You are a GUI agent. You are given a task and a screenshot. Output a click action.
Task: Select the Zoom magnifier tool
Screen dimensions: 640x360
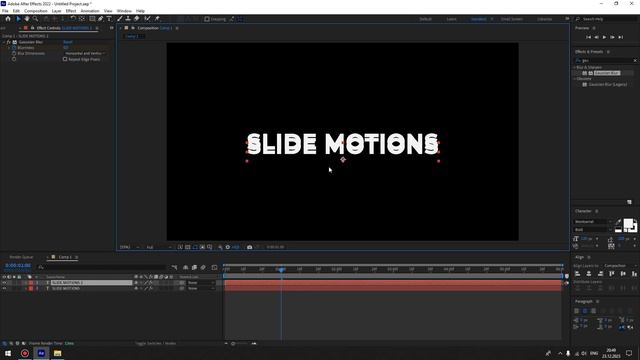point(36,19)
